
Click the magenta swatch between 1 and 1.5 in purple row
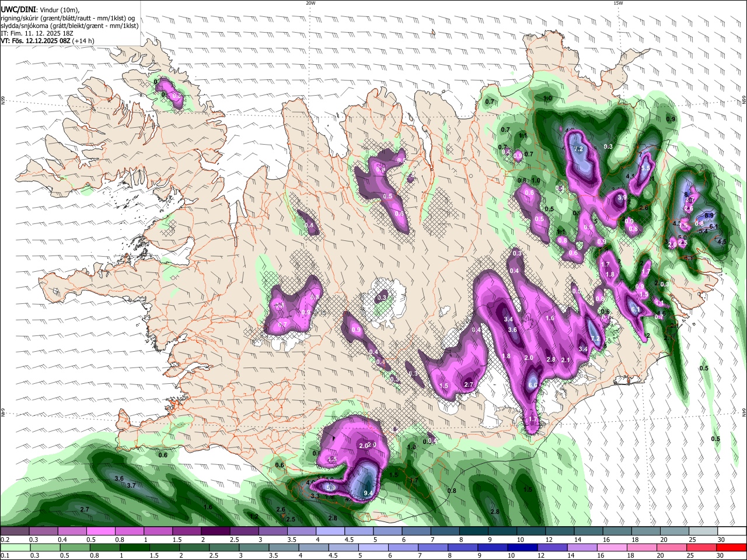pos(158,531)
